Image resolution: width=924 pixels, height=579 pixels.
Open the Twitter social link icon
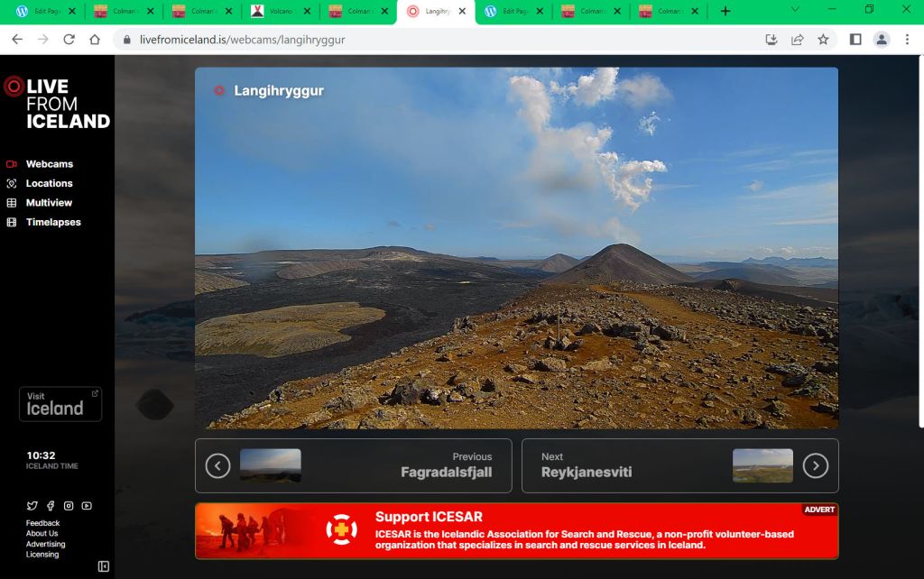[x=32, y=506]
